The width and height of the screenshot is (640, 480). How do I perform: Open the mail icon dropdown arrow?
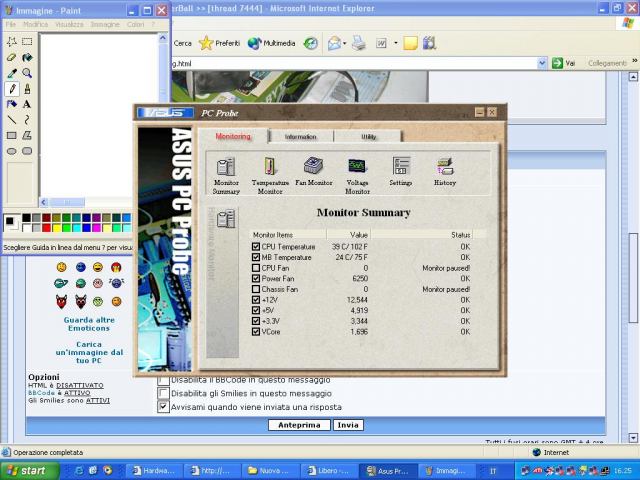coord(344,43)
